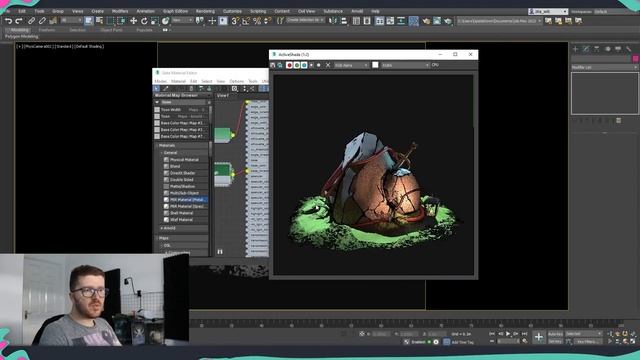The image size is (640, 360).
Task: Open Material menu in Slate Material Editor
Action: tap(178, 81)
